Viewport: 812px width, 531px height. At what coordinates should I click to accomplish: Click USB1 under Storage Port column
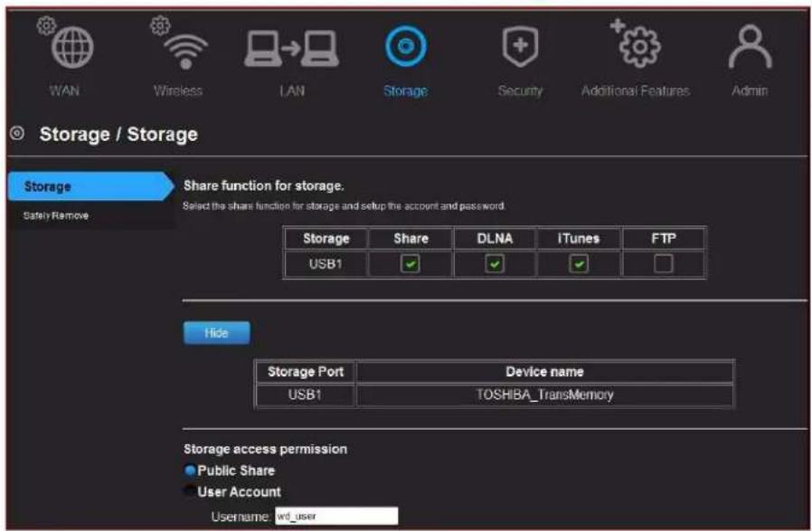click(x=305, y=394)
